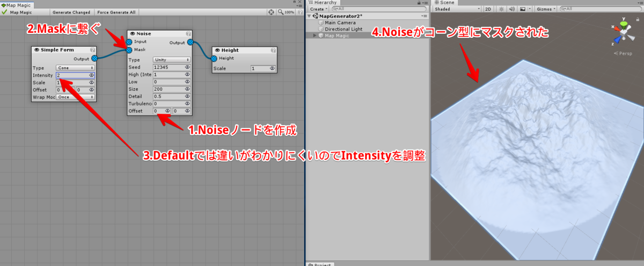Open the help icon on Height node
Viewport: 644px width, 266px height.
(273, 50)
